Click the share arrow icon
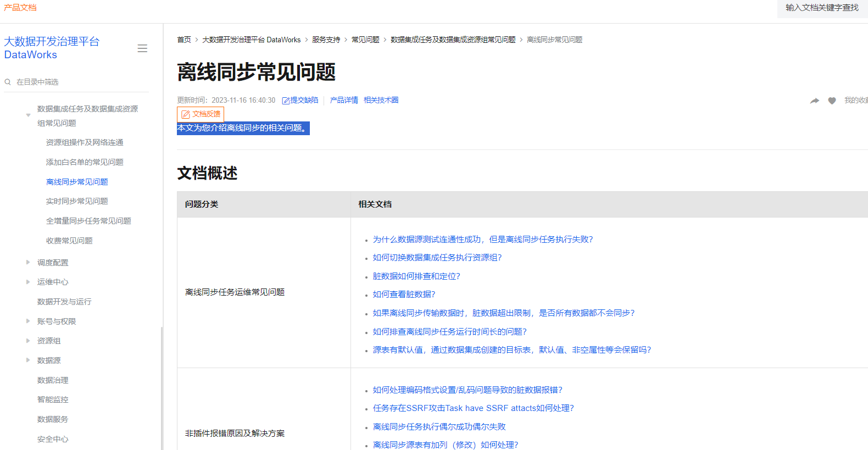 815,101
